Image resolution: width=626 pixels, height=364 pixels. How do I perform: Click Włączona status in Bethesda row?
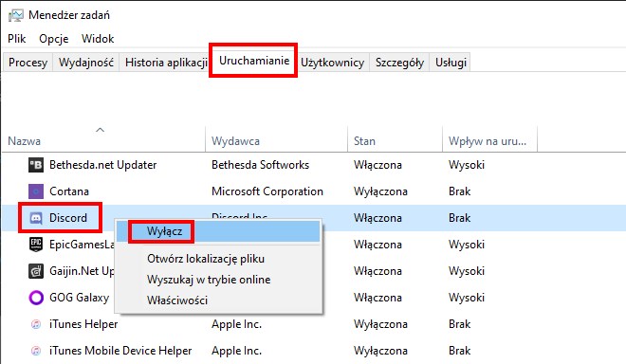tap(377, 165)
